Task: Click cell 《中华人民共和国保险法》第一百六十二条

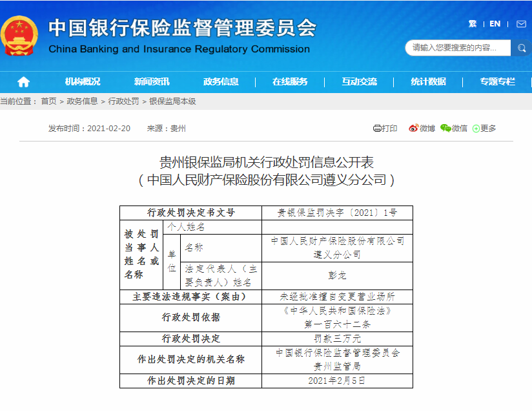Action: click(x=337, y=317)
